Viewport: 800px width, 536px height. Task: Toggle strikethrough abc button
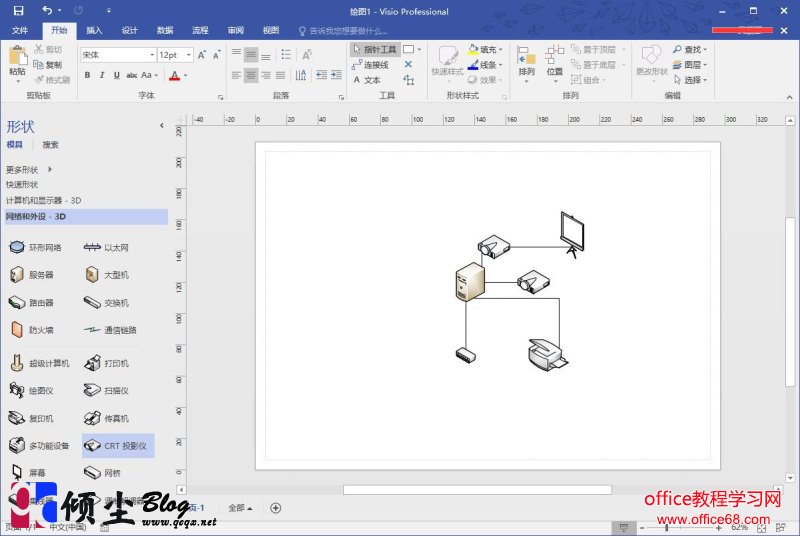point(132,75)
